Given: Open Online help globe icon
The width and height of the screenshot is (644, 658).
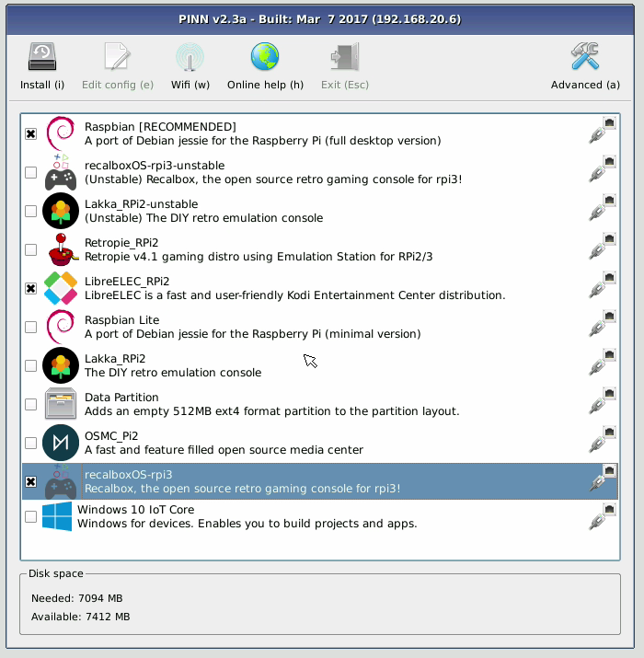Looking at the screenshot, I should pos(265,56).
